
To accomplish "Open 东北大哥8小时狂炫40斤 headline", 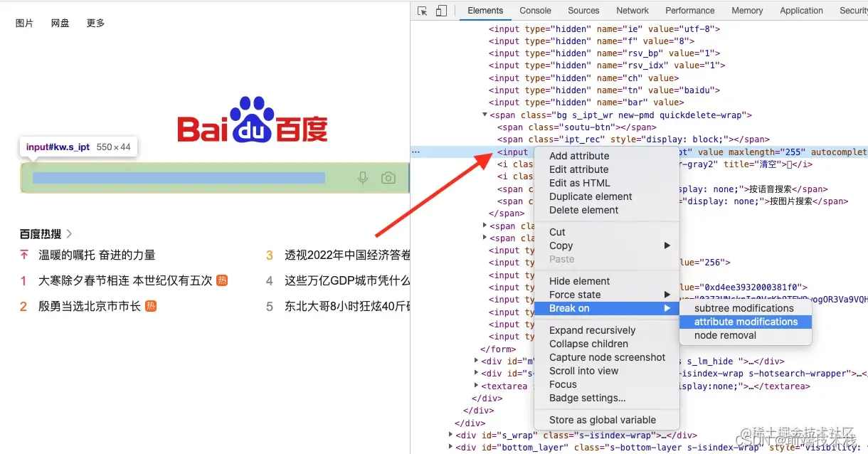I will 347,306.
